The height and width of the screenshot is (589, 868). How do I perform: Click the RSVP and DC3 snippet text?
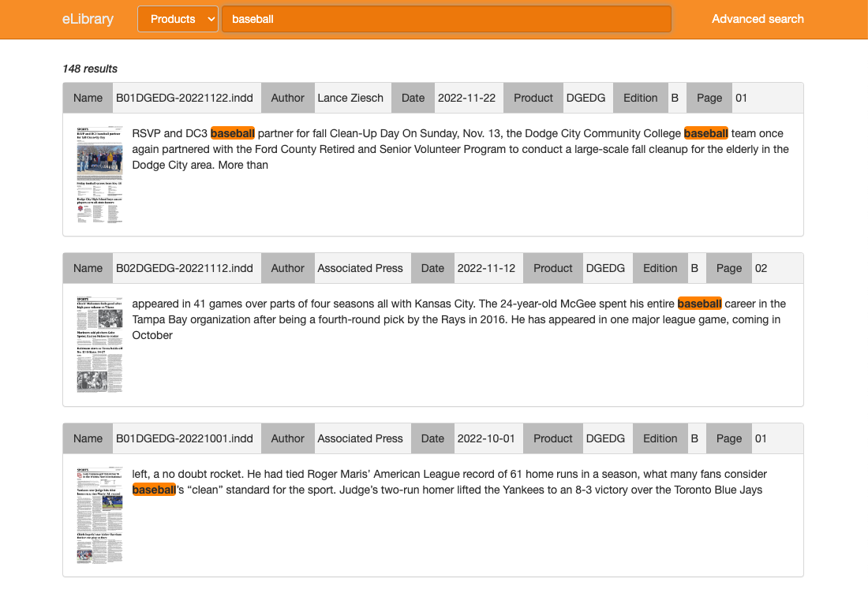pos(460,149)
